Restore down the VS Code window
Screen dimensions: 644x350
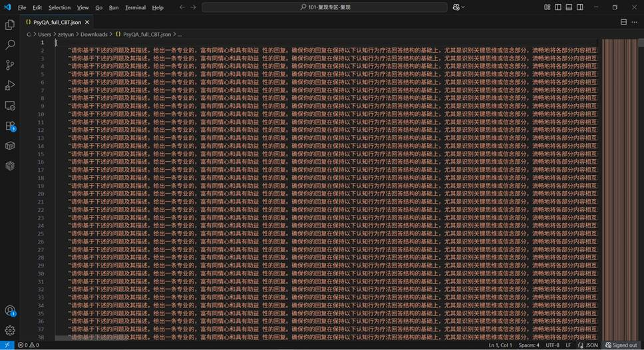point(615,7)
